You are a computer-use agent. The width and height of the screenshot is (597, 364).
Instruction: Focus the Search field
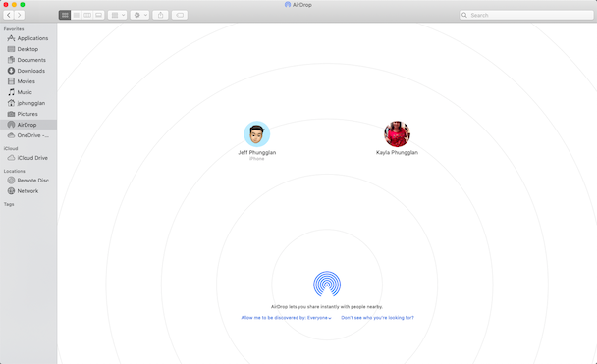pyautogui.click(x=526, y=15)
